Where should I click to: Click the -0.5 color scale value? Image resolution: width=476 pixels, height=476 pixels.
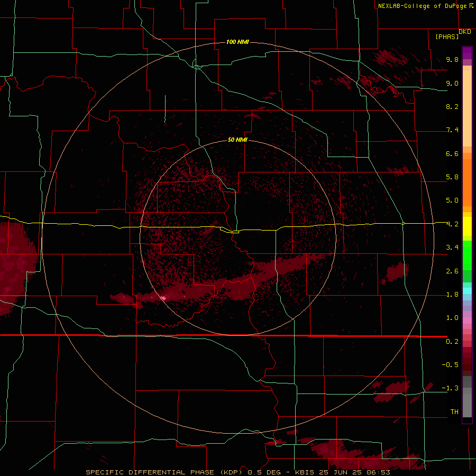[450, 365]
